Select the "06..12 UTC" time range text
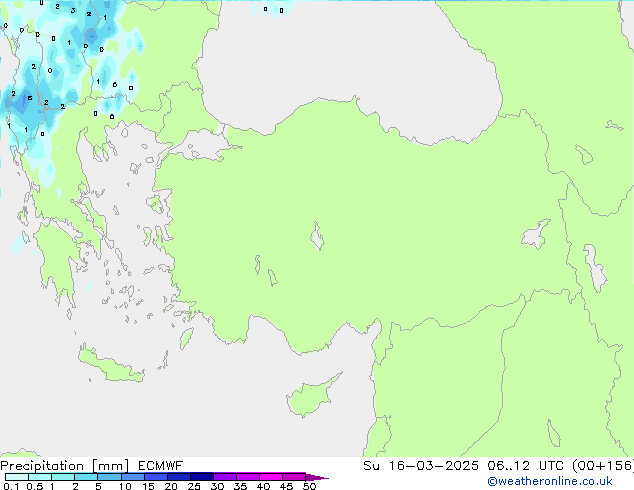634x490 pixels. pos(525,466)
